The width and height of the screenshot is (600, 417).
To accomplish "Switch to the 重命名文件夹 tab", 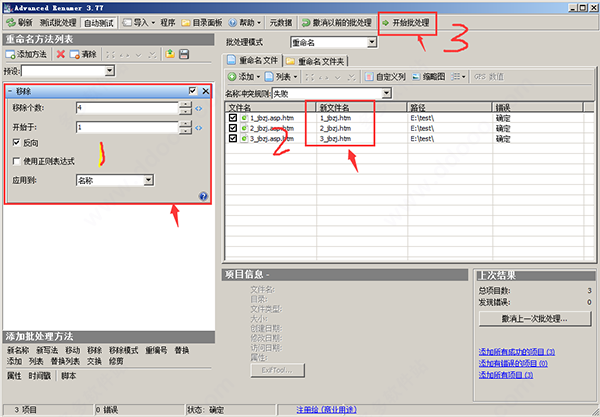I will [315, 61].
